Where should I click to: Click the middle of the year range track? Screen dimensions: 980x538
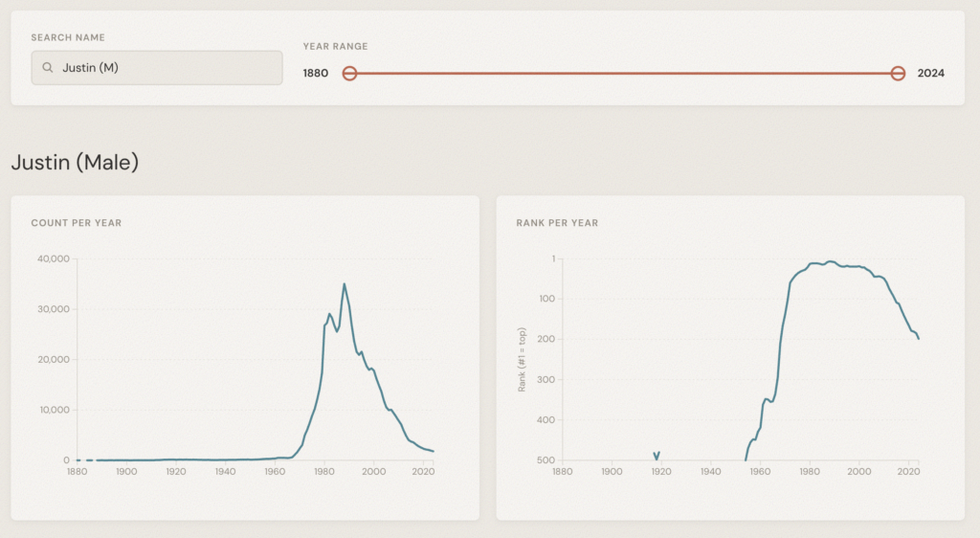pos(624,74)
